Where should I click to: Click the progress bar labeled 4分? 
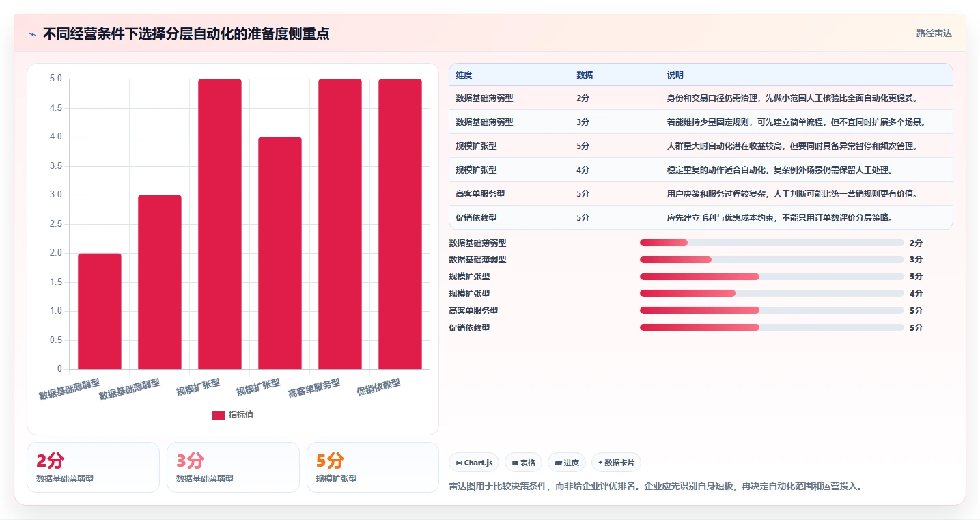pos(772,294)
